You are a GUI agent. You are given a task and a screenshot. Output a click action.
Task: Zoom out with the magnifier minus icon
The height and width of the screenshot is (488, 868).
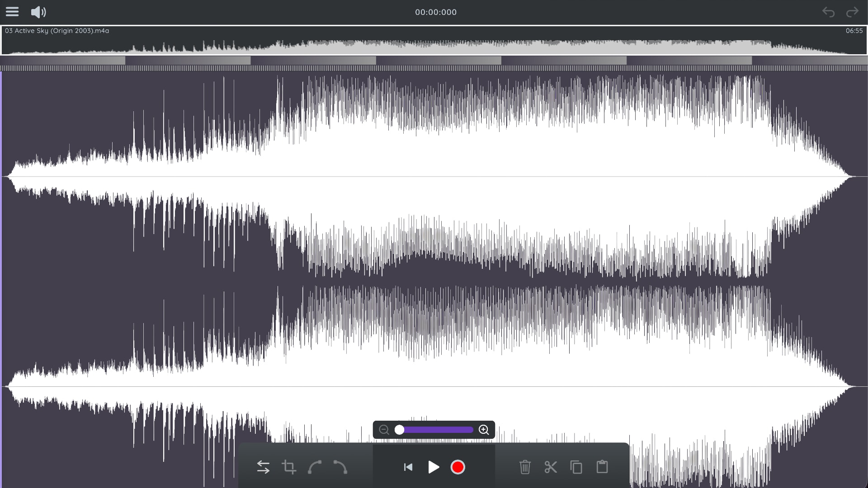coord(384,430)
